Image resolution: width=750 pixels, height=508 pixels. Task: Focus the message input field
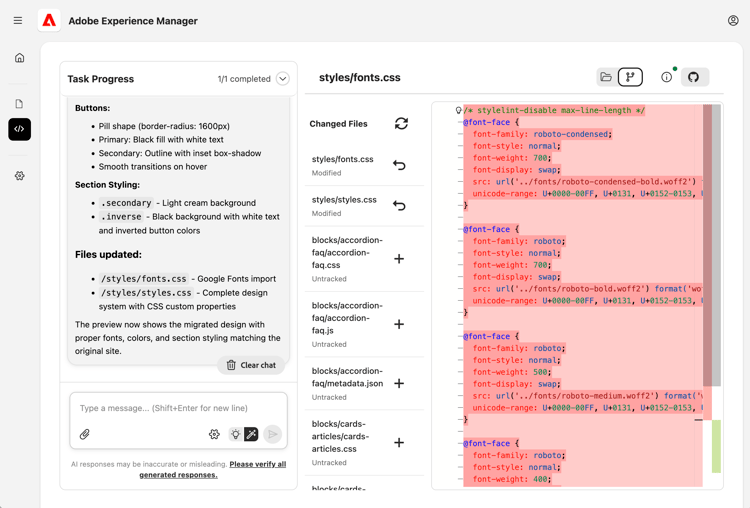click(x=178, y=408)
